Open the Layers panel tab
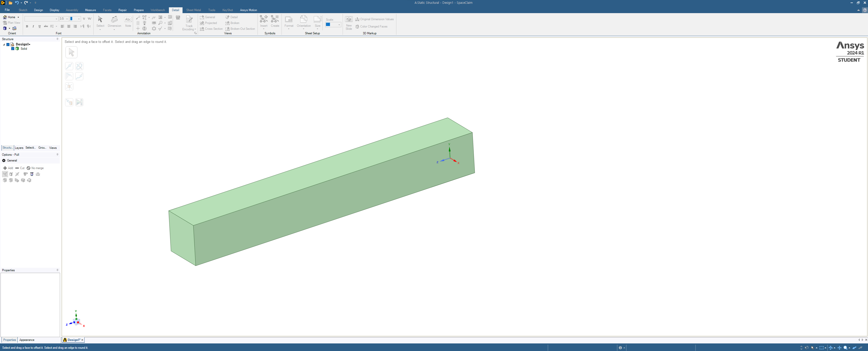868x351 pixels. coord(19,148)
